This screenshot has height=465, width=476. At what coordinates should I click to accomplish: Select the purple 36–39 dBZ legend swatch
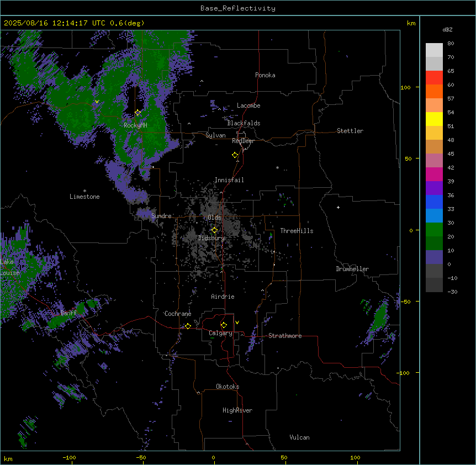coord(434,188)
